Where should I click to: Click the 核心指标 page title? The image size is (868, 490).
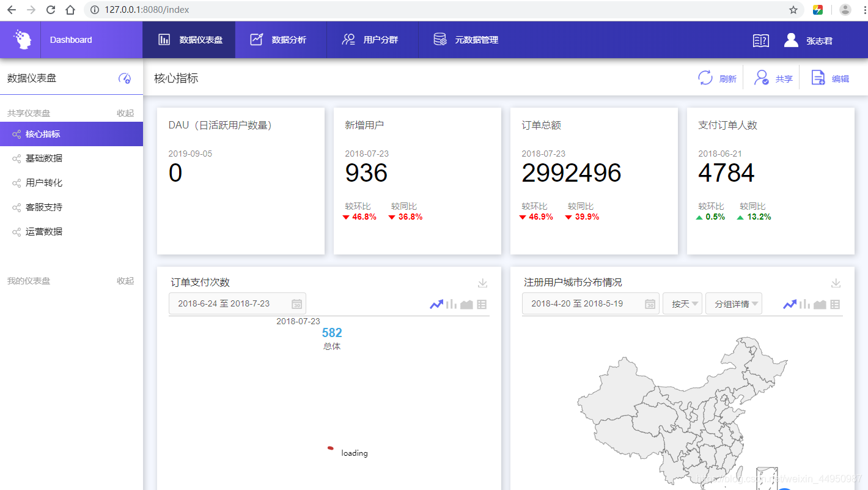tap(176, 78)
